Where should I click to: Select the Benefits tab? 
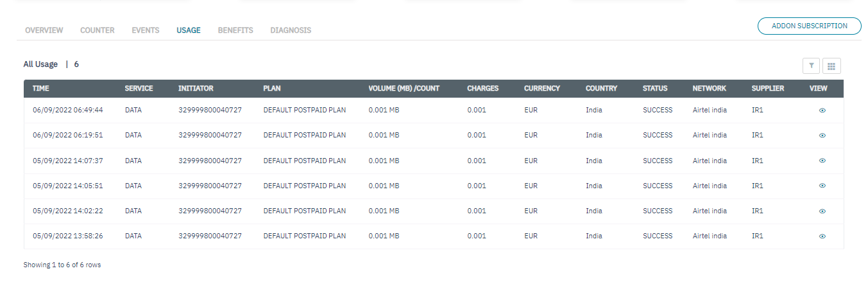pos(235,30)
